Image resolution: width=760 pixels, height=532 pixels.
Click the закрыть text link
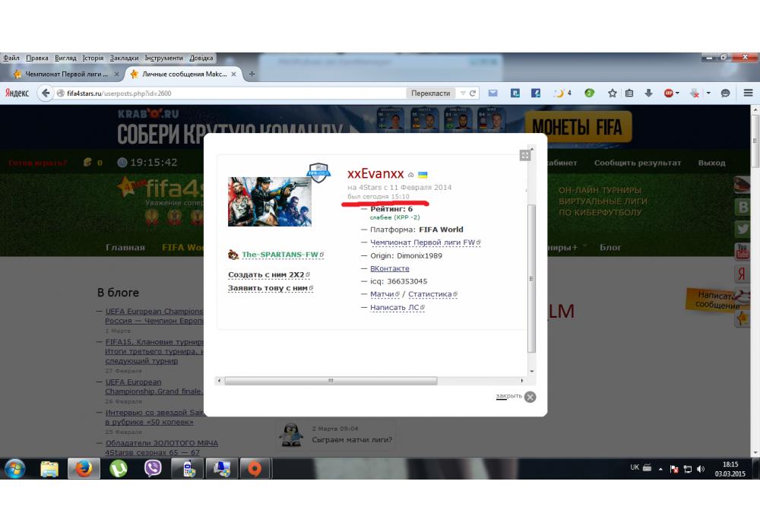(x=508, y=396)
